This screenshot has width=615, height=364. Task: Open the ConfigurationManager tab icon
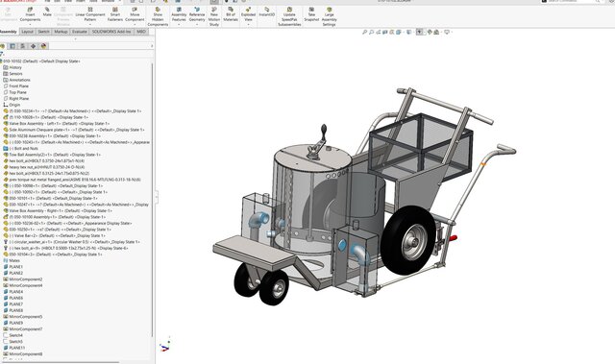pyautogui.click(x=23, y=46)
